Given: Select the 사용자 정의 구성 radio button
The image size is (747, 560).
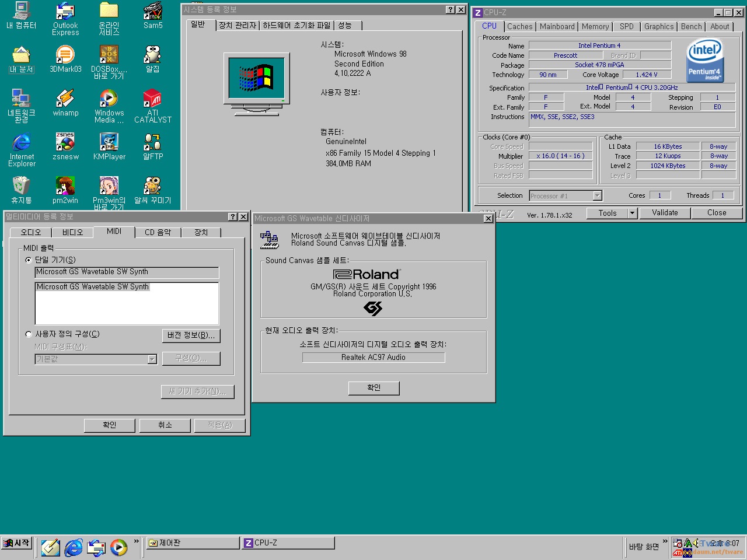Looking at the screenshot, I should click(29, 334).
